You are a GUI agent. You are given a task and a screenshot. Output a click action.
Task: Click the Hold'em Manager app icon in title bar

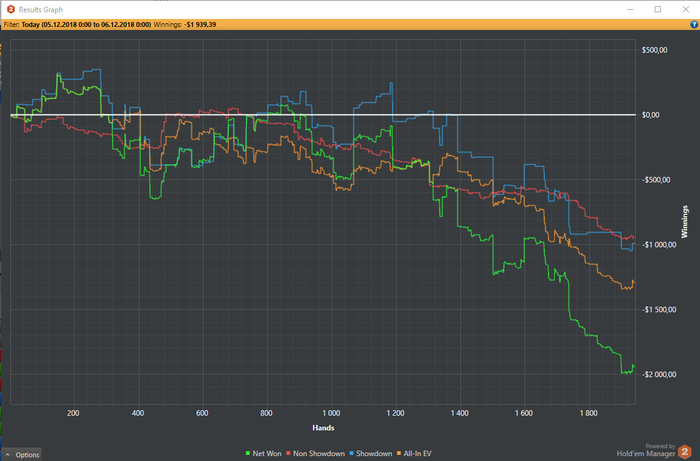11,9
